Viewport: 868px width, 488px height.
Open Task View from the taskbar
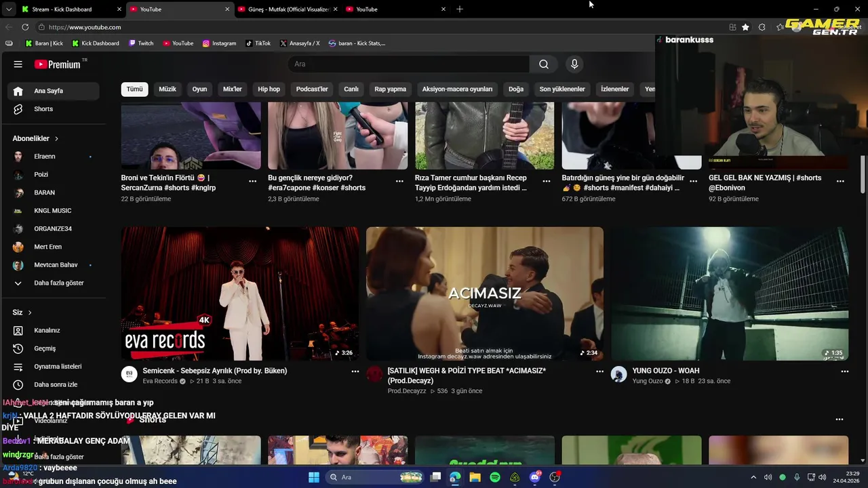click(x=435, y=477)
